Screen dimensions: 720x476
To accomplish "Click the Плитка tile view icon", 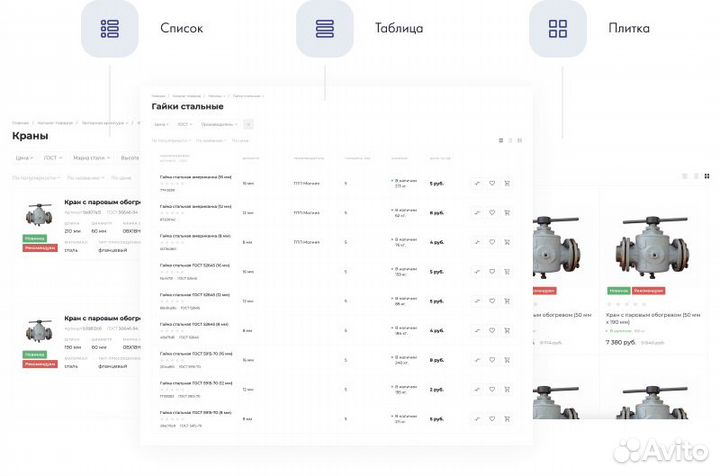I will point(559,28).
